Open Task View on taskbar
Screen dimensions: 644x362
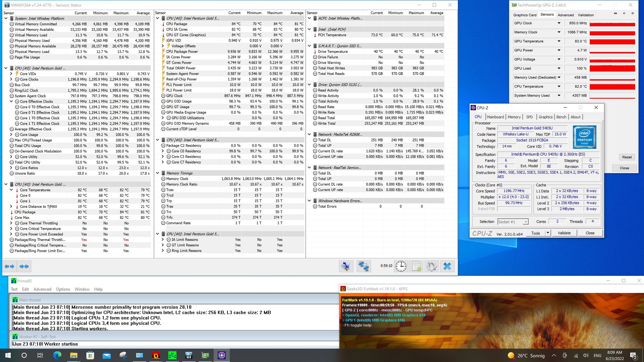point(40,355)
